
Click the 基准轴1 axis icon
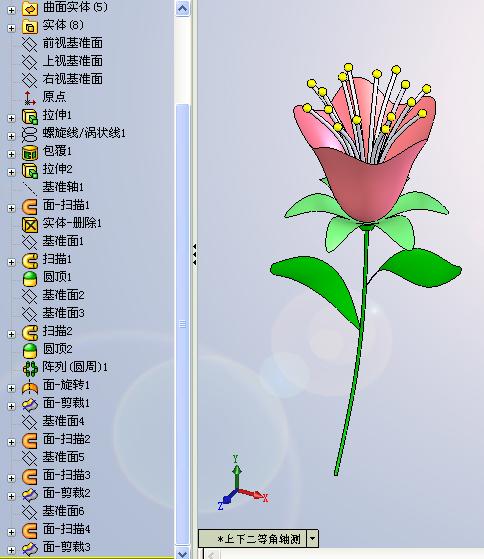(x=30, y=188)
